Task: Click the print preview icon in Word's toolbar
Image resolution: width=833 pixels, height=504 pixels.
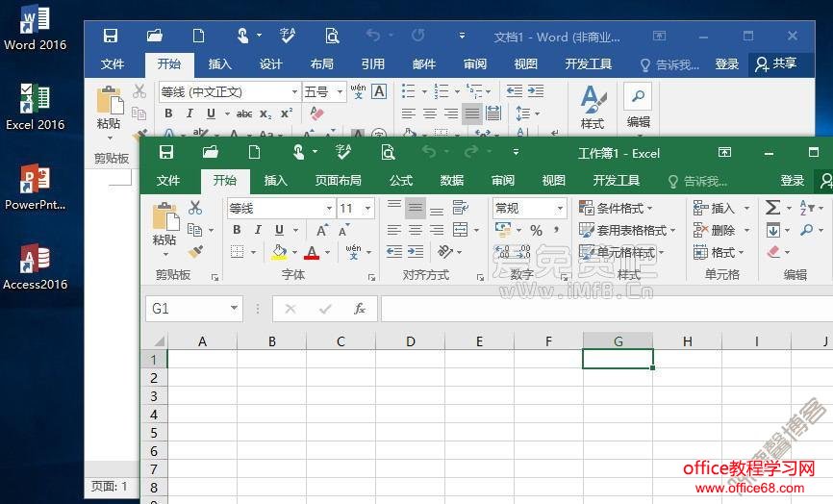Action: 332,36
